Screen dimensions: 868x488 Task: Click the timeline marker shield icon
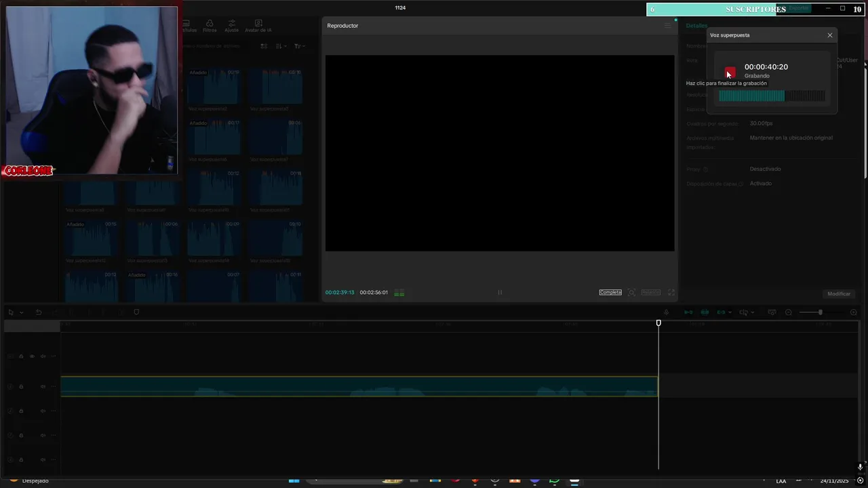[x=136, y=312]
